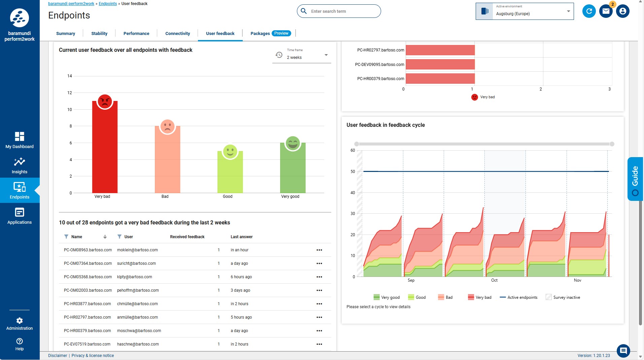Click the left handle of the cycle range slider
This screenshot has height=360, width=644.
tap(357, 144)
